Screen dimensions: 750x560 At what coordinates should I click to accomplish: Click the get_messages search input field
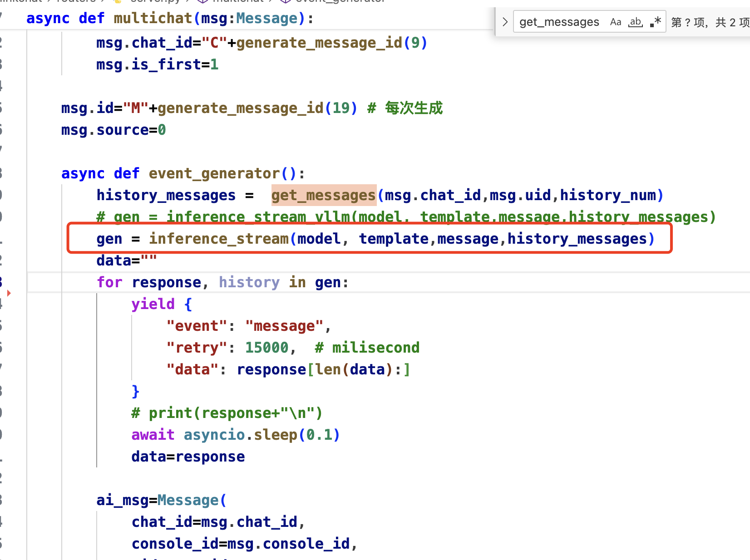tap(559, 22)
